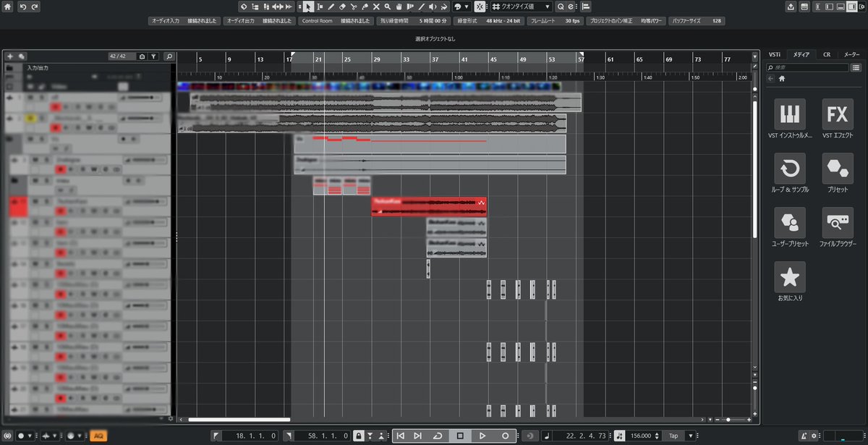868x445 pixels.
Task: Switch to the CR tab
Action: tap(827, 54)
